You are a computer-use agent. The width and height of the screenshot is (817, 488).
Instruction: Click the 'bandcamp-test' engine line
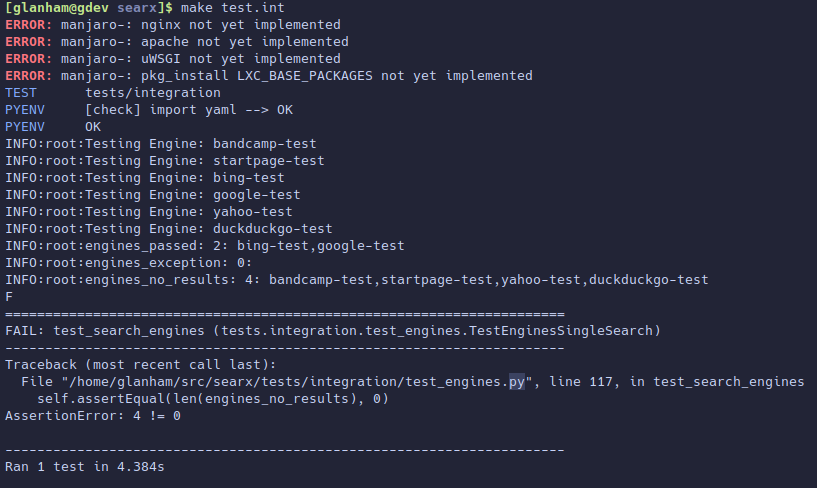click(161, 144)
